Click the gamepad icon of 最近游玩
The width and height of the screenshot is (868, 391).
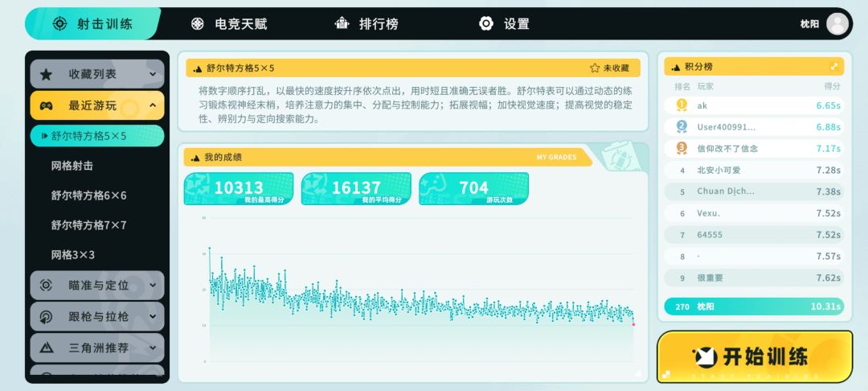tap(46, 105)
